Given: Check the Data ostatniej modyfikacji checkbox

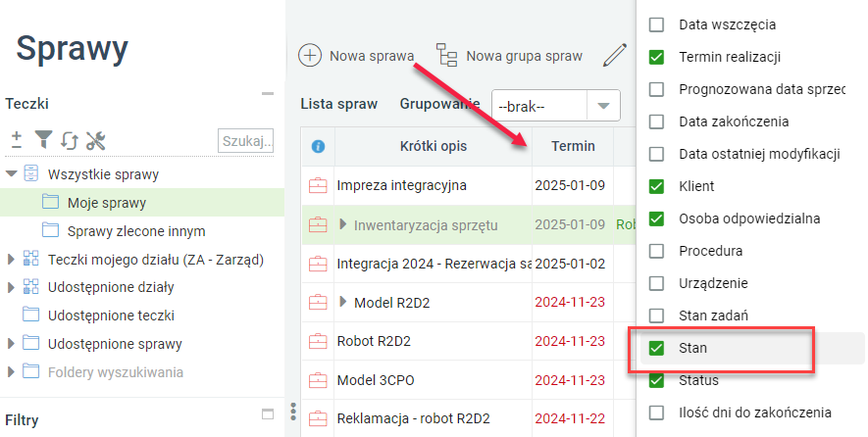Looking at the screenshot, I should (x=656, y=154).
